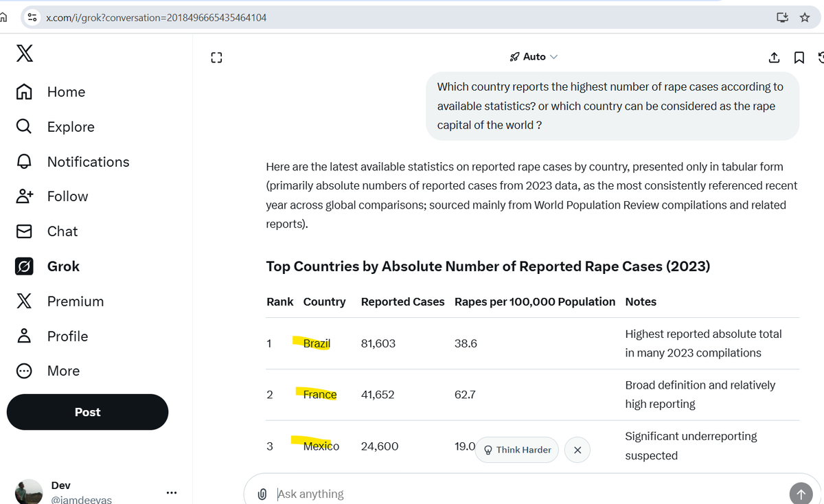Open the Home icon in the sidebar
This screenshot has height=504, width=824.
pyautogui.click(x=24, y=91)
